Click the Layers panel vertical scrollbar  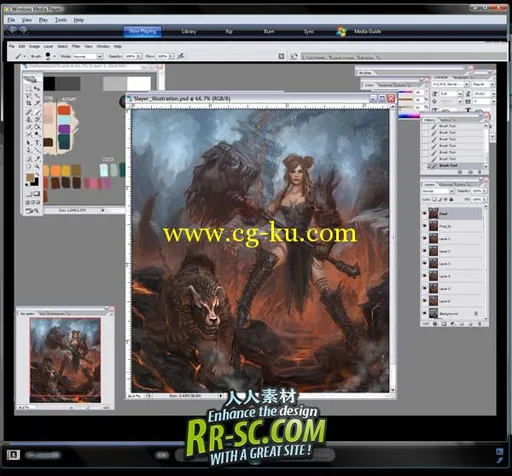coord(485,262)
